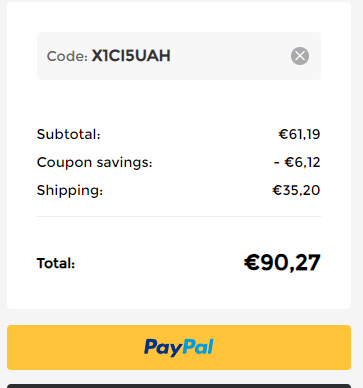The height and width of the screenshot is (388, 363).
Task: Click the euro sign of the total price
Action: [x=252, y=263]
